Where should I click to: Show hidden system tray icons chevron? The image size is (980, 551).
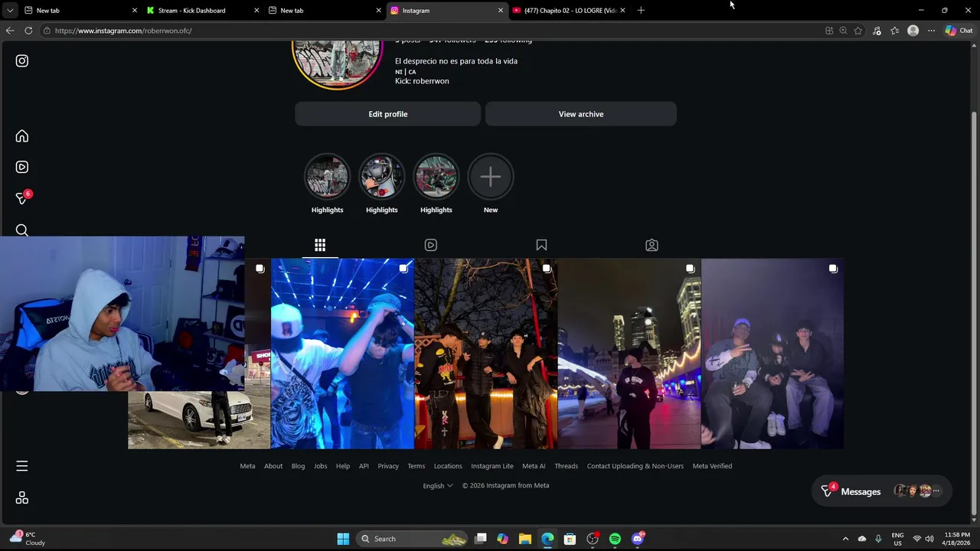coord(845,539)
